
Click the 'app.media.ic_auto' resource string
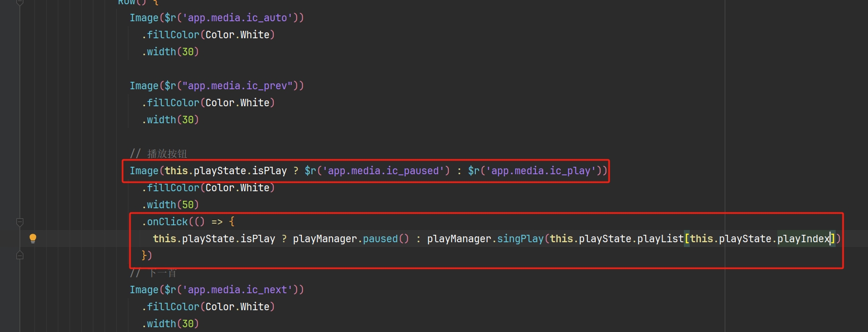237,18
